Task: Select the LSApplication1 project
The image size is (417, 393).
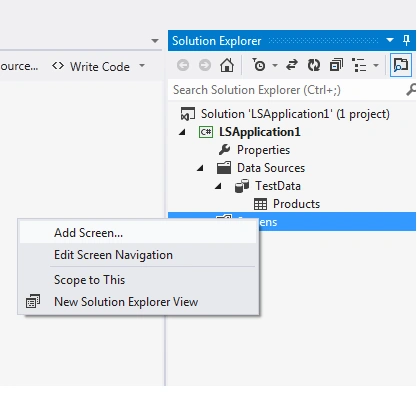Action: (259, 132)
